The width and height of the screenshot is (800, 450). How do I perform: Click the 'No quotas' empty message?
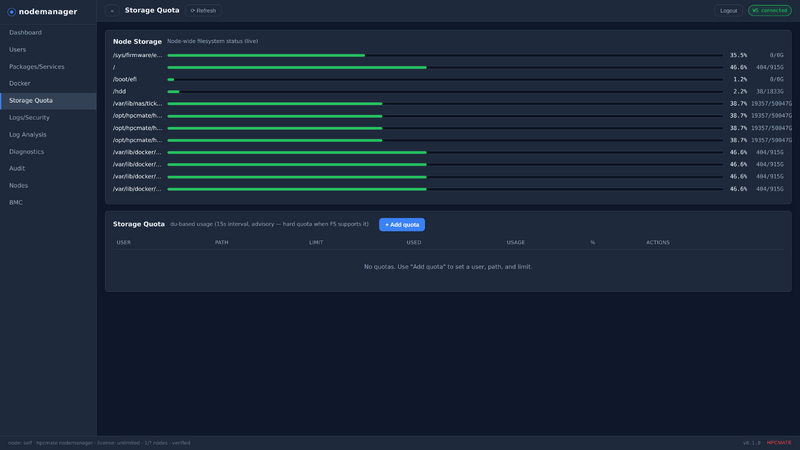[x=448, y=267]
